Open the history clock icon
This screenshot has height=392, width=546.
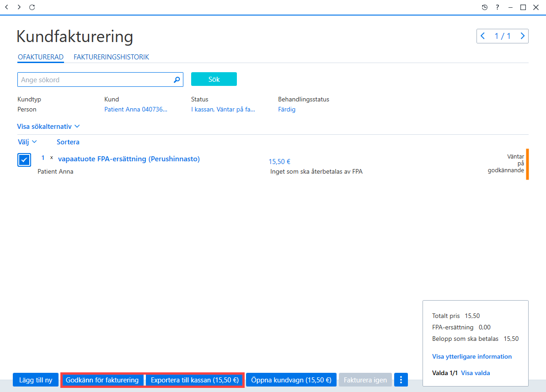point(484,7)
